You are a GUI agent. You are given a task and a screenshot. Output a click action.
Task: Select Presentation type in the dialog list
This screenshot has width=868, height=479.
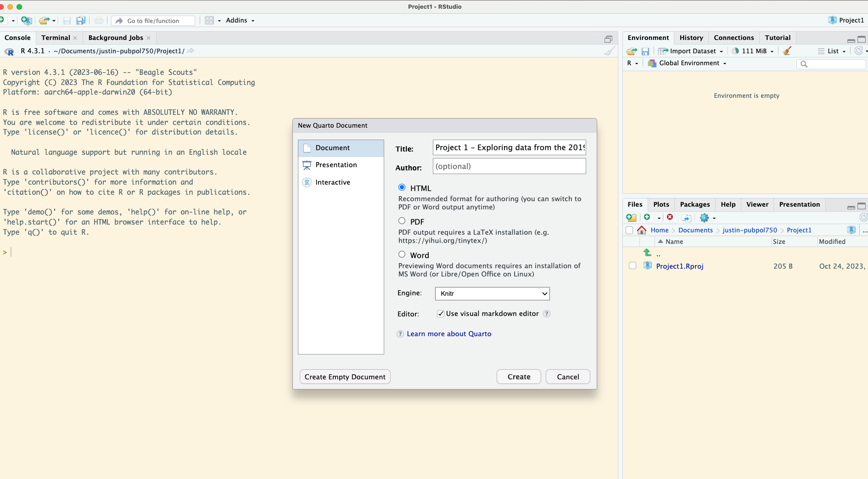pos(341,165)
